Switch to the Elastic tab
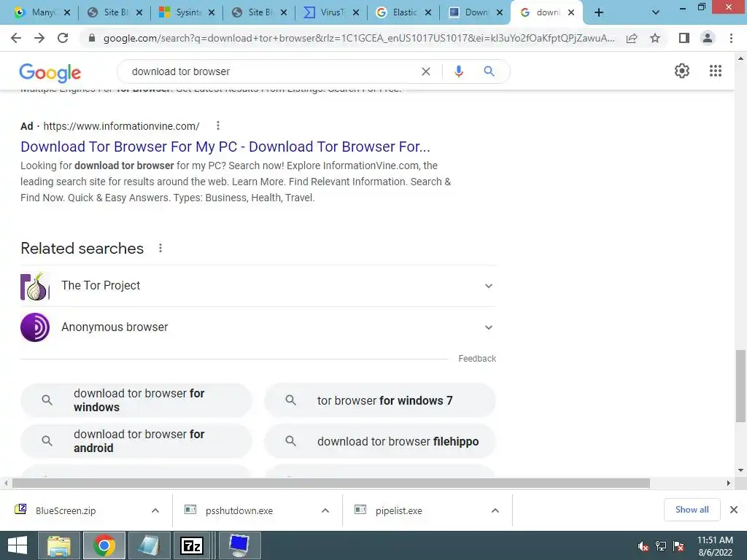The image size is (747, 560). coord(403,13)
